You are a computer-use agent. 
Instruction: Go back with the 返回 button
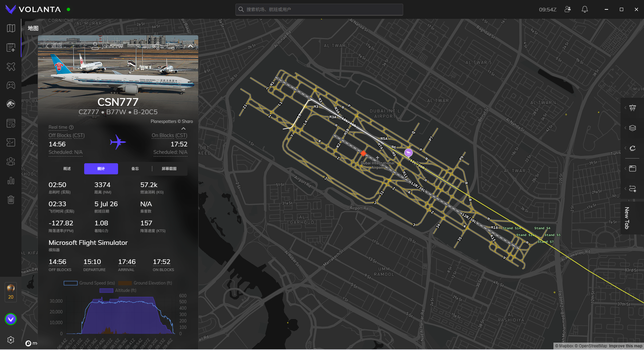coord(54,46)
